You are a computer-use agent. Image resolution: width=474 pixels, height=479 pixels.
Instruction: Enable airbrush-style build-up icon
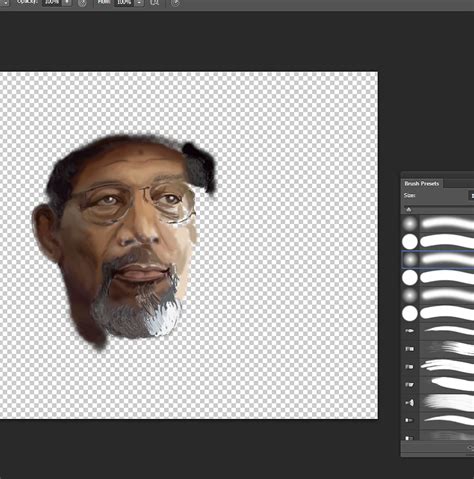[154, 3]
